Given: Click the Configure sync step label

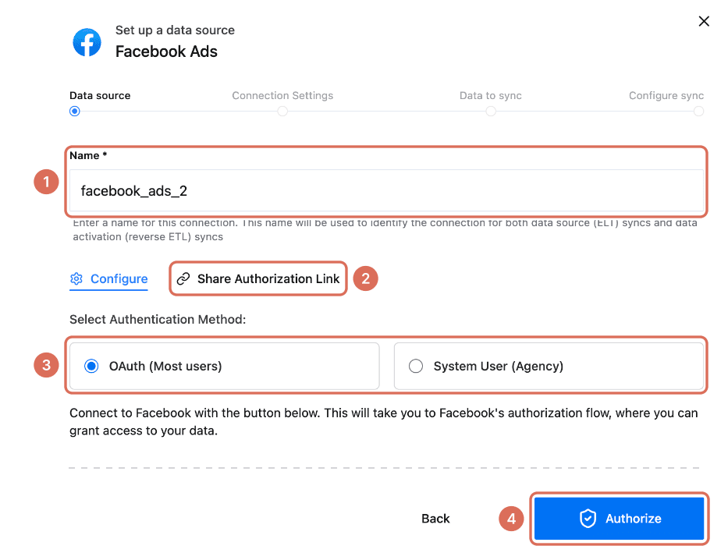Looking at the screenshot, I should point(666,96).
